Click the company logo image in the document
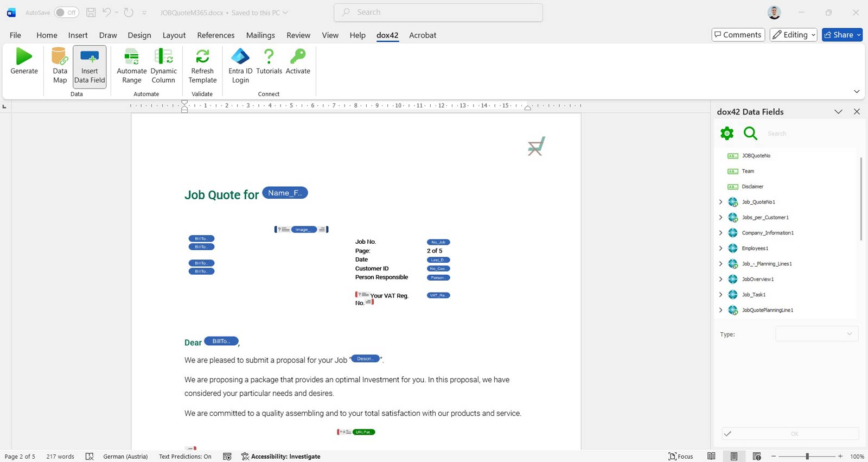 click(537, 146)
